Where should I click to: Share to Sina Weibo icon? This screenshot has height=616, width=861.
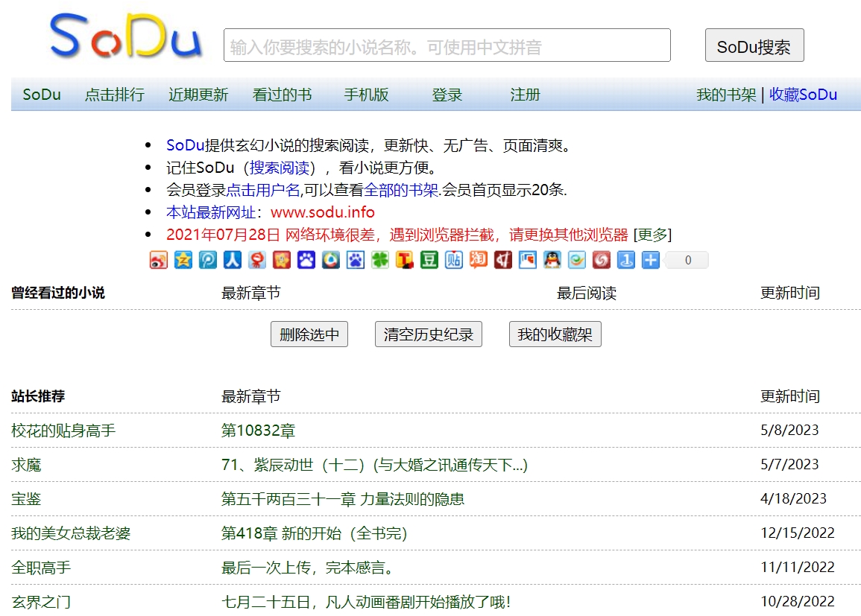click(159, 260)
